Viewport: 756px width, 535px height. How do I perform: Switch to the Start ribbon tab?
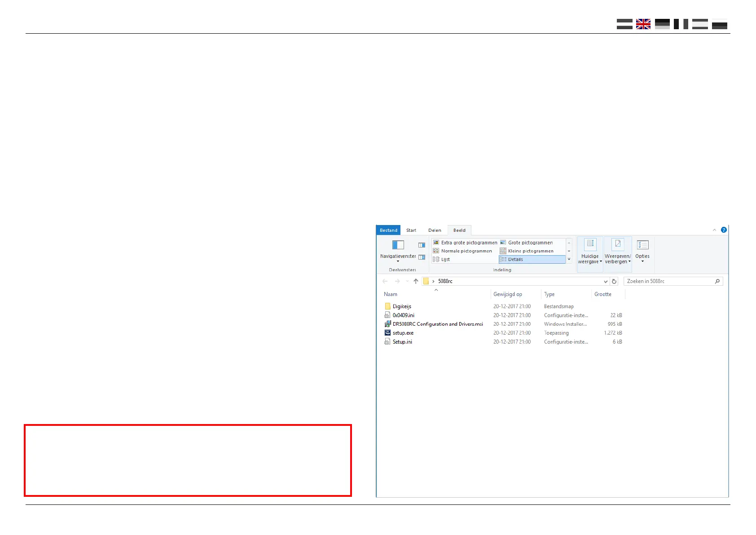point(411,230)
